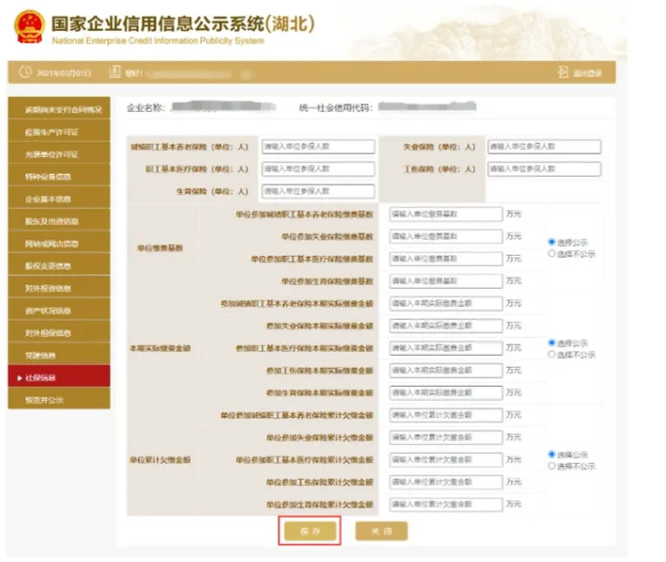Click the 工伤保险 participant count field
The width and height of the screenshot is (666, 562).
(544, 169)
